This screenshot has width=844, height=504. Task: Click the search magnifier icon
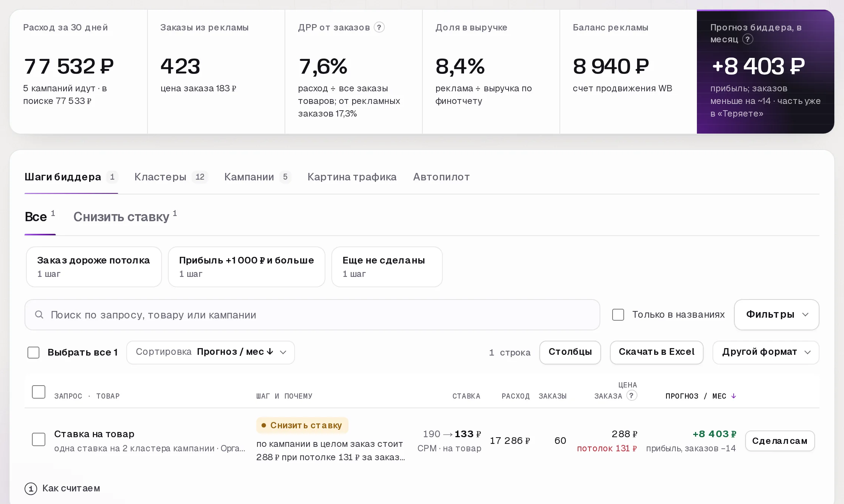click(39, 315)
